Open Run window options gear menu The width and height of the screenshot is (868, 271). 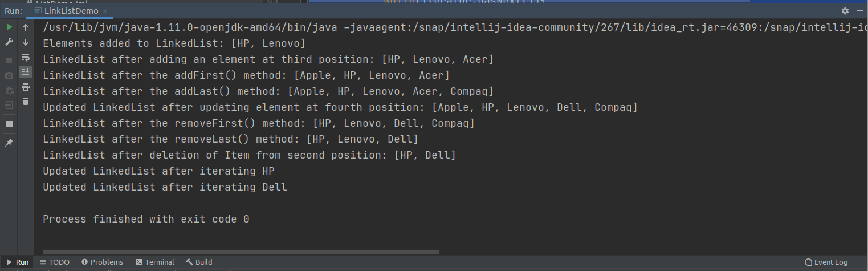point(845,11)
